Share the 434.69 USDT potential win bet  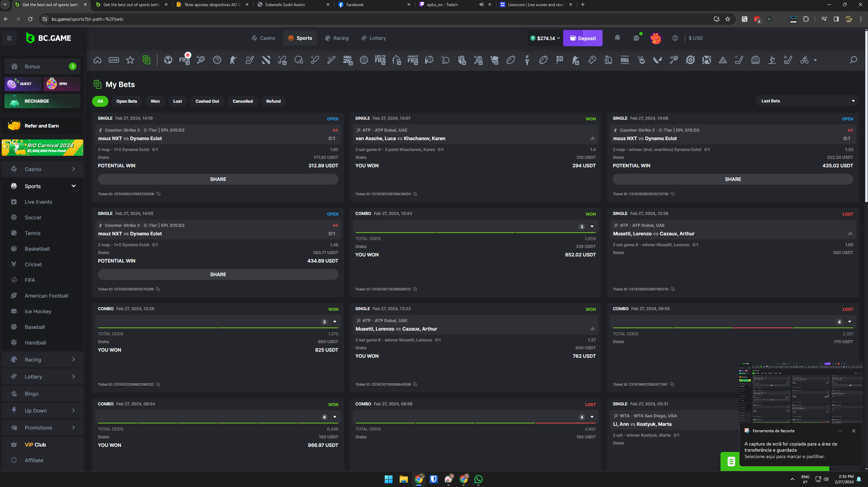218,274
